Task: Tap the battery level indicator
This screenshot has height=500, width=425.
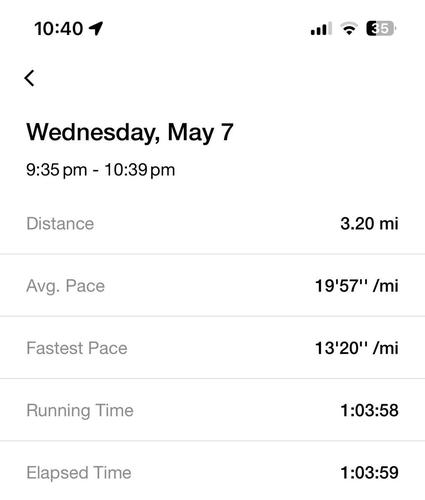Action: [x=381, y=28]
